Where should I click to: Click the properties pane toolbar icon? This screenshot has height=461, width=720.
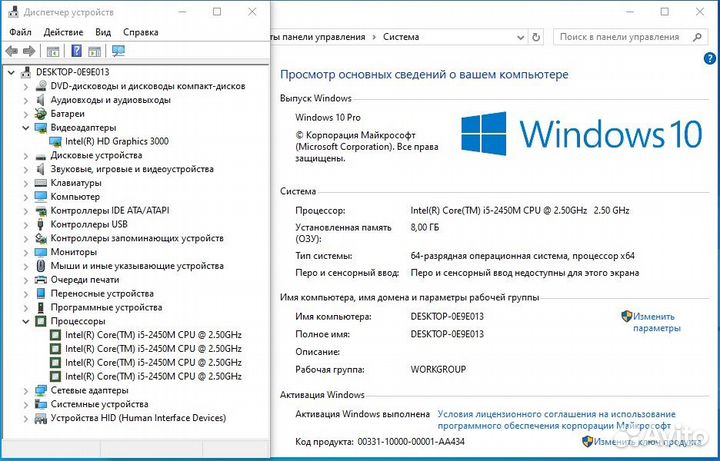[x=95, y=51]
